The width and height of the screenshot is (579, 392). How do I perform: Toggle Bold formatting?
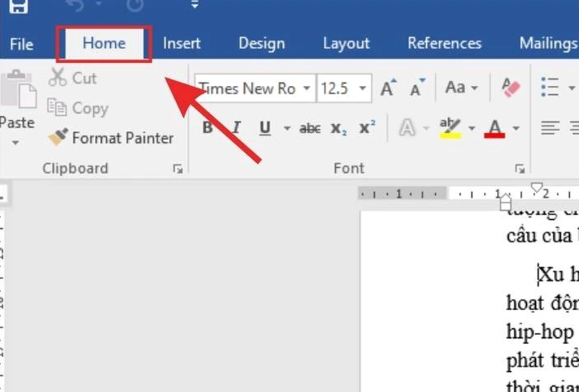pos(208,127)
